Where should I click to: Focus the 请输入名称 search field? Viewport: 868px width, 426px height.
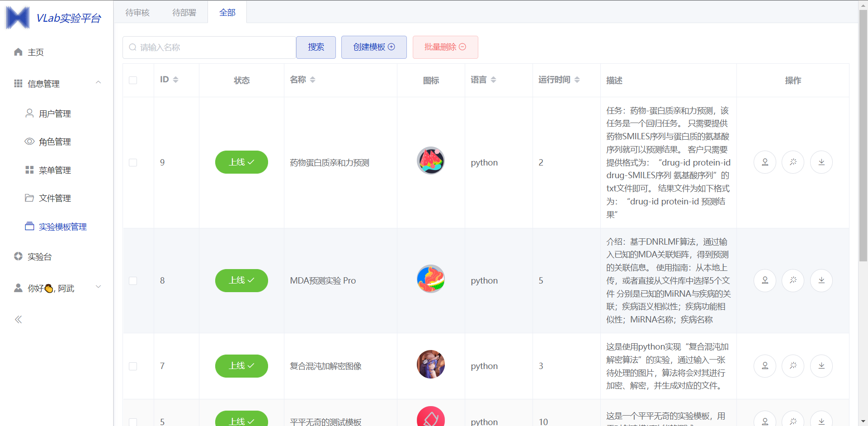[209, 47]
